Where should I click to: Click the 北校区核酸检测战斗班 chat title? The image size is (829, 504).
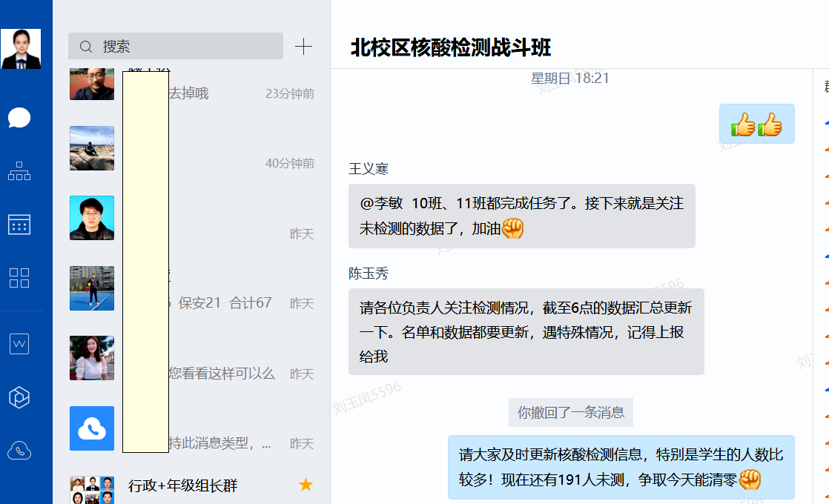click(x=451, y=48)
